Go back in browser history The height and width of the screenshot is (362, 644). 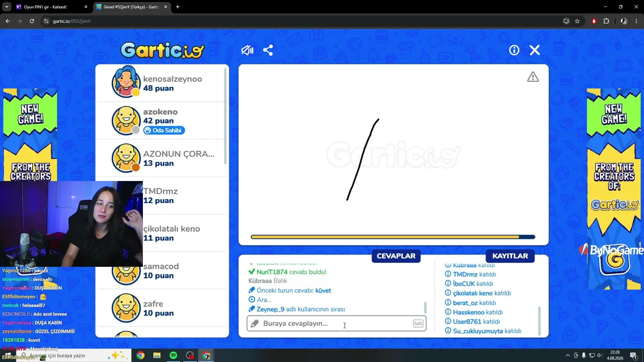(8, 21)
